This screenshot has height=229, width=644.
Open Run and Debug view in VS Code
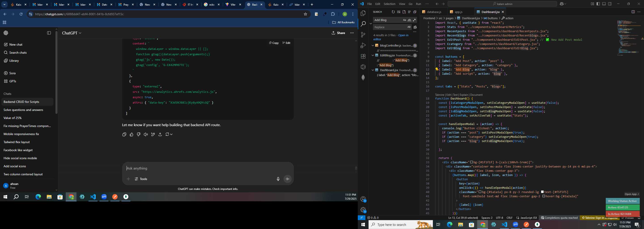[x=363, y=45]
